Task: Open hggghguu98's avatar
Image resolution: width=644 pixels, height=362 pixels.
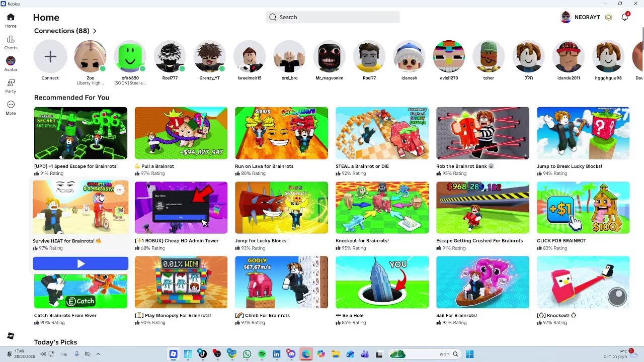Action: (x=608, y=57)
